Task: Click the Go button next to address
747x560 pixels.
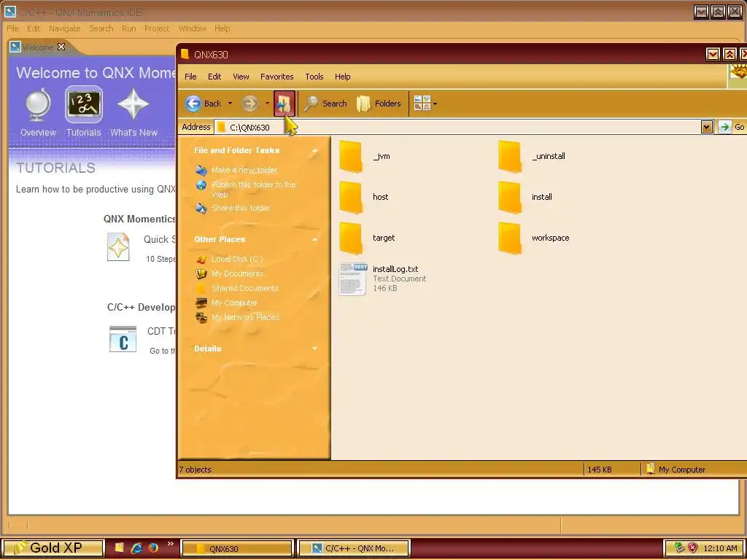Action: (x=732, y=127)
